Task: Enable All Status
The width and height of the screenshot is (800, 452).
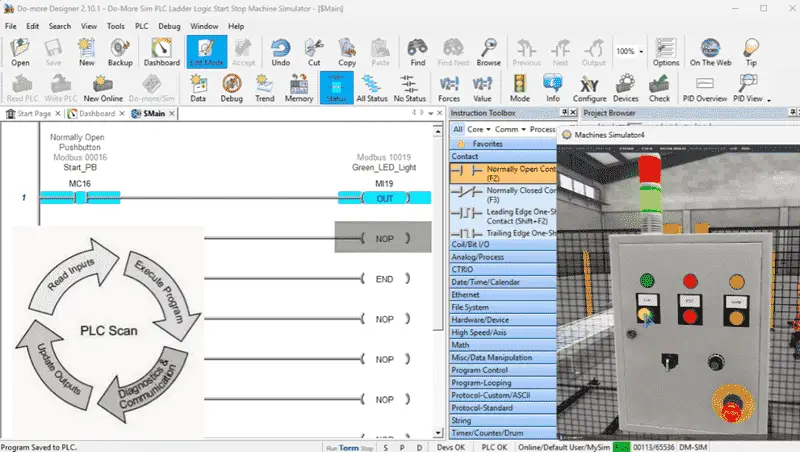Action: point(371,88)
